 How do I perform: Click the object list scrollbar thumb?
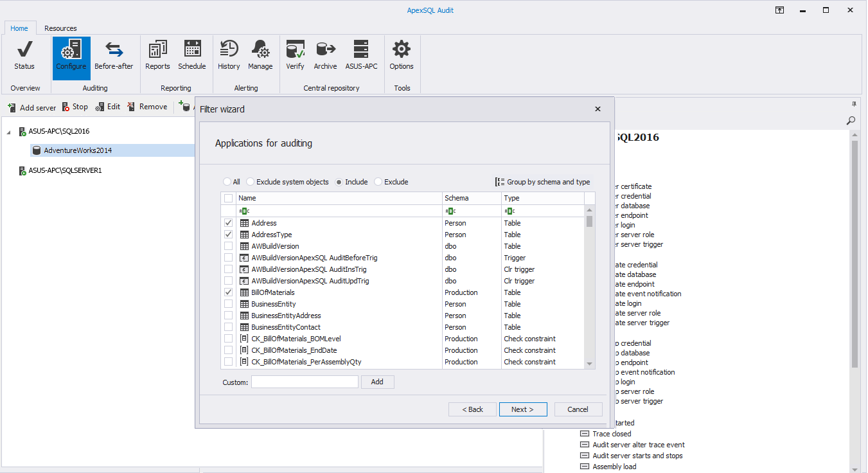coord(590,222)
